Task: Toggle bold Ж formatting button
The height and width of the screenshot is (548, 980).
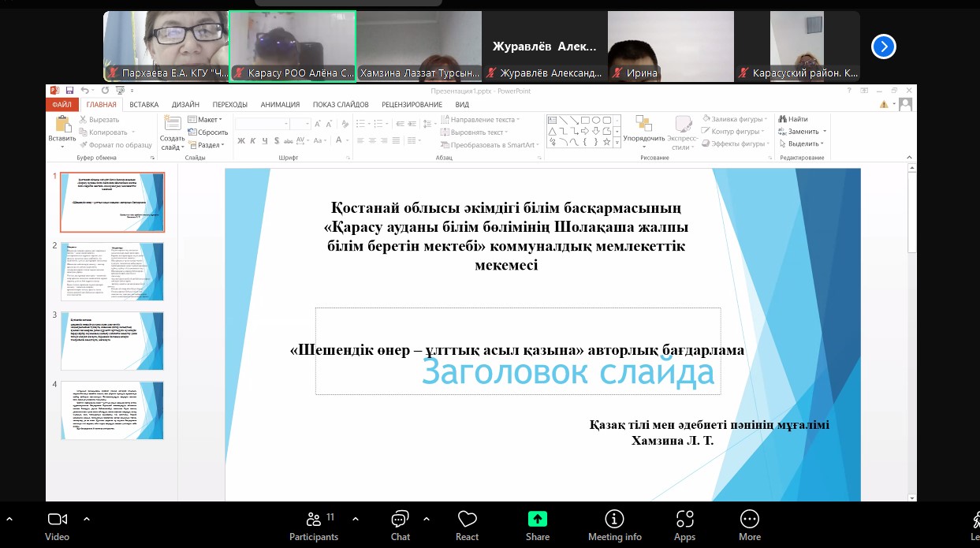Action: tap(241, 141)
